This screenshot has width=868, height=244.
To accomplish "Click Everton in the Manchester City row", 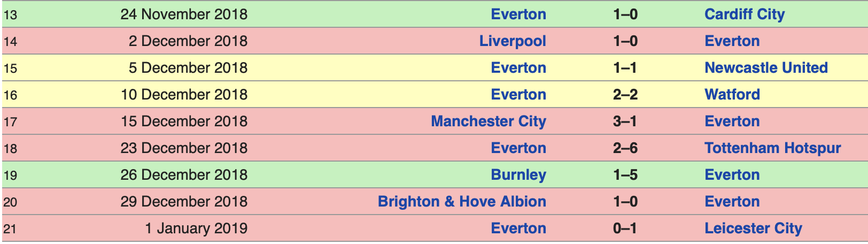I will 732,121.
